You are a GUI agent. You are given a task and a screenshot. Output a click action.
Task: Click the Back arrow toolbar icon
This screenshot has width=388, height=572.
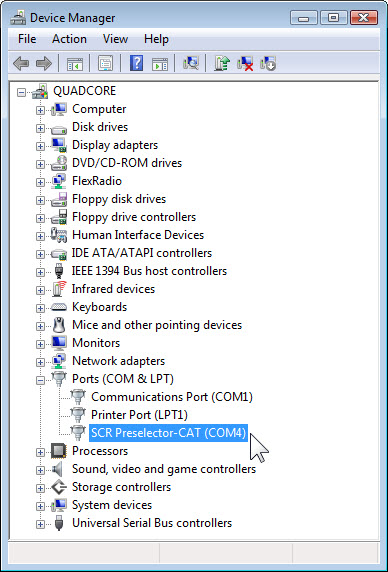(21, 64)
